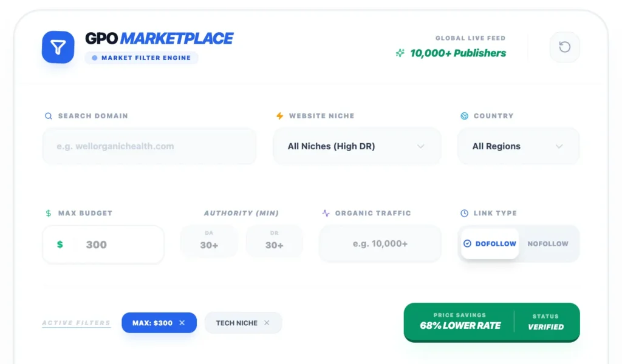The height and width of the screenshot is (364, 622).
Task: Click the magnifier icon next to Search Domain
Action: click(49, 116)
